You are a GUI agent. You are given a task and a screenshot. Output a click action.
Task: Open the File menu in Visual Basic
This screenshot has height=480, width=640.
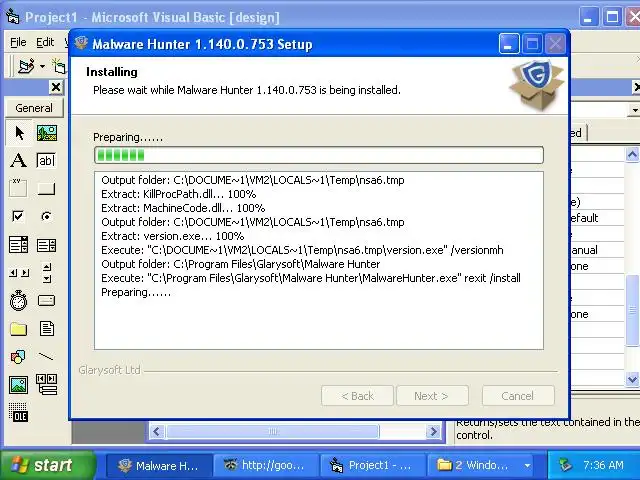tap(18, 42)
